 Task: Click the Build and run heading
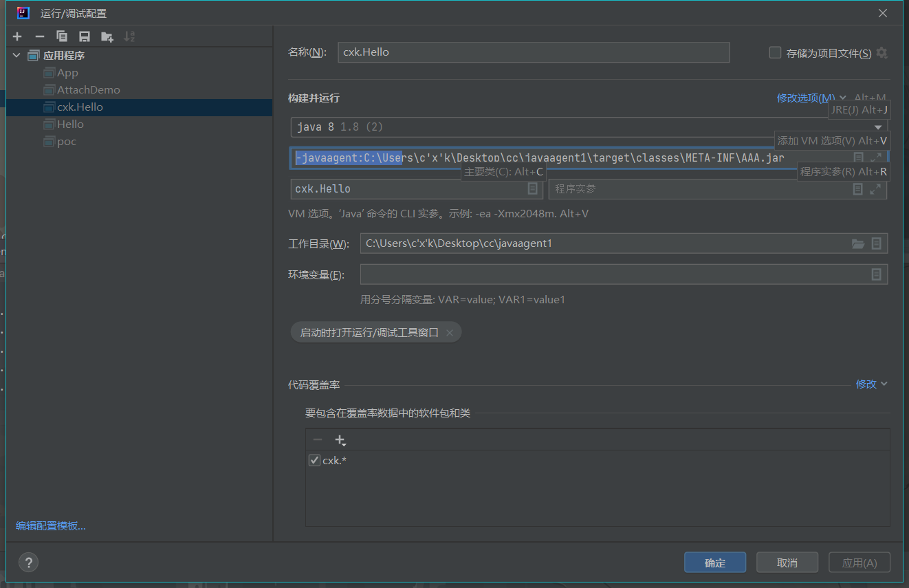[314, 98]
